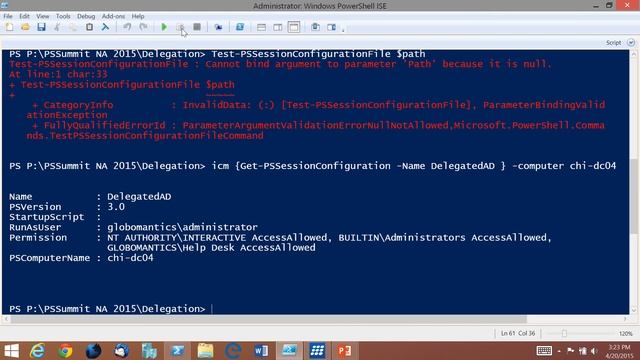Adjust the zoom slider handle
640x360 pixels.
coord(564,333)
